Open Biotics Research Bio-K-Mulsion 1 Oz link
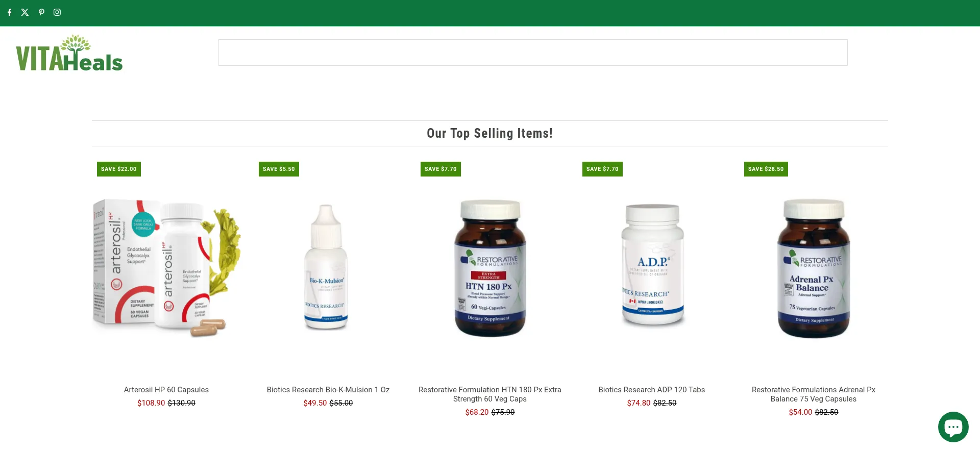Screen dimensions: 980x453 (328, 390)
